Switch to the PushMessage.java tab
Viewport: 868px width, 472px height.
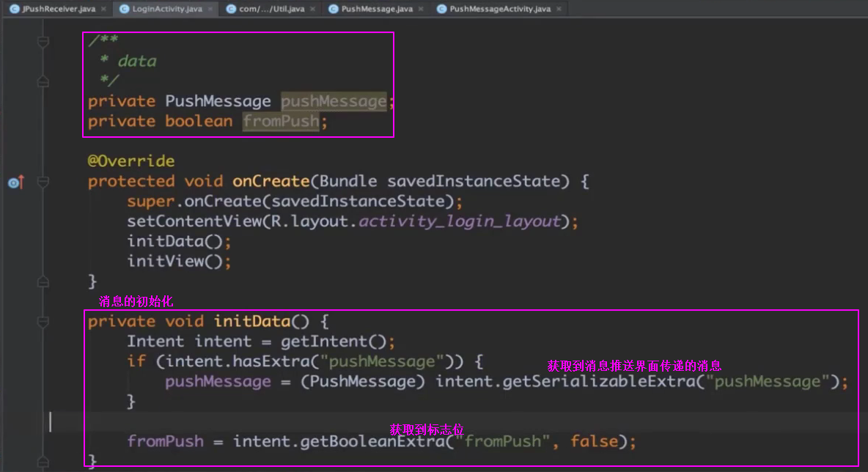click(x=376, y=9)
